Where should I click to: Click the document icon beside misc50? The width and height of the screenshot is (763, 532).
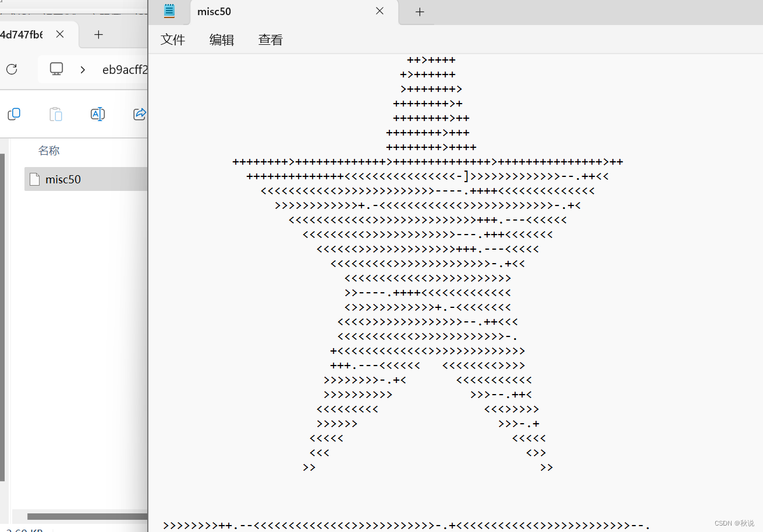click(x=34, y=179)
